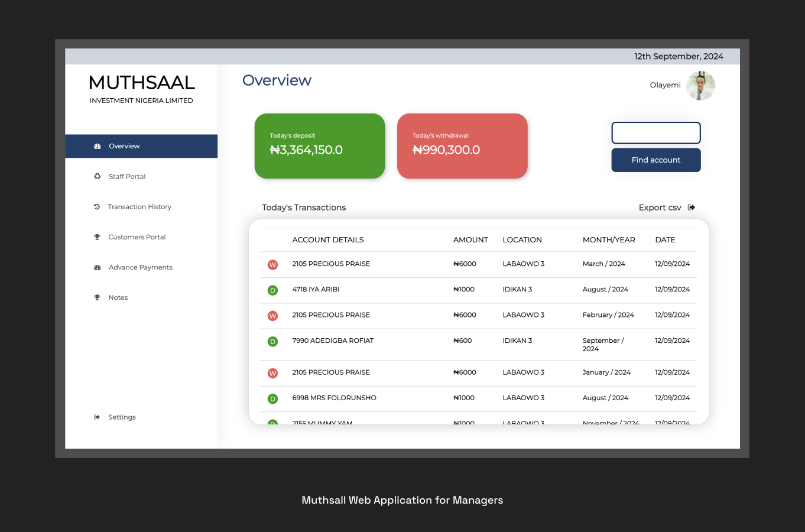
Task: Open the Notes section
Action: (118, 297)
